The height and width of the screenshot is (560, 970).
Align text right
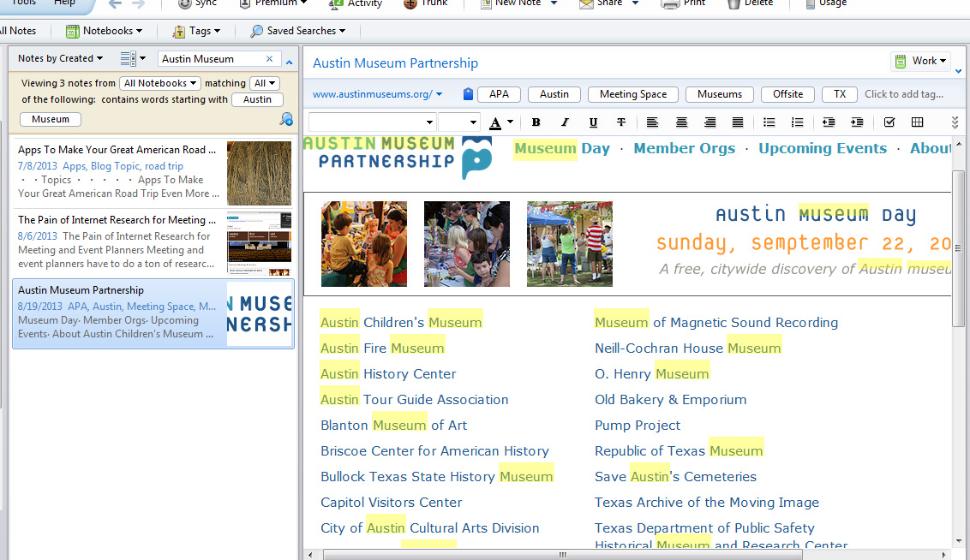click(x=710, y=122)
